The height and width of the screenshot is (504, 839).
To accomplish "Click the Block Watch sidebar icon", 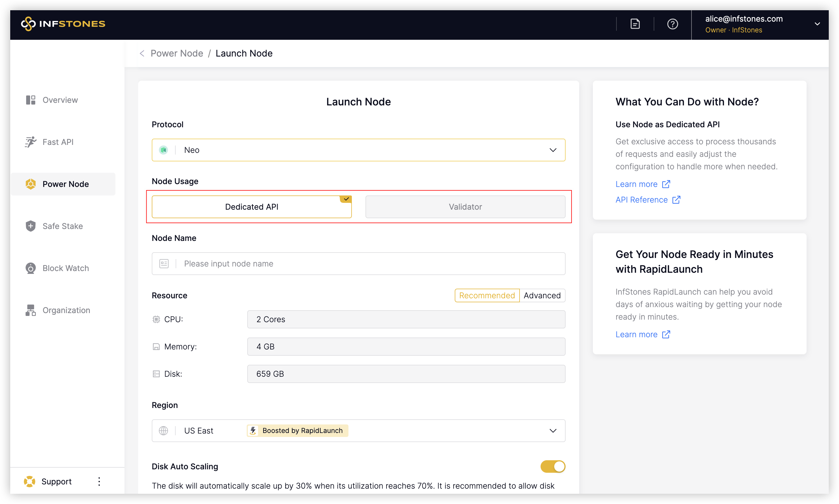I will [31, 268].
